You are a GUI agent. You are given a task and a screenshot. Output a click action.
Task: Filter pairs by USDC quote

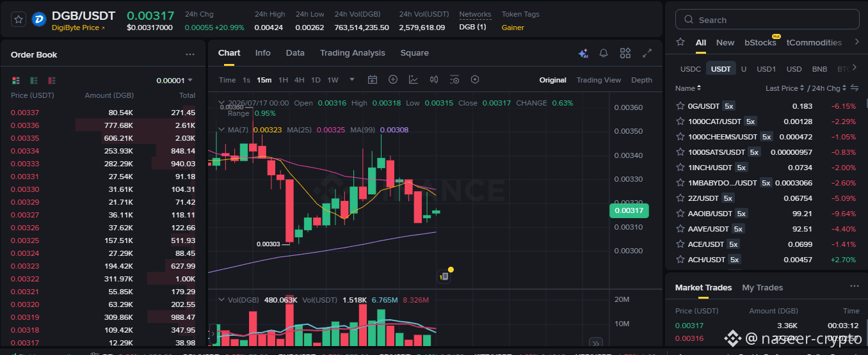691,69
